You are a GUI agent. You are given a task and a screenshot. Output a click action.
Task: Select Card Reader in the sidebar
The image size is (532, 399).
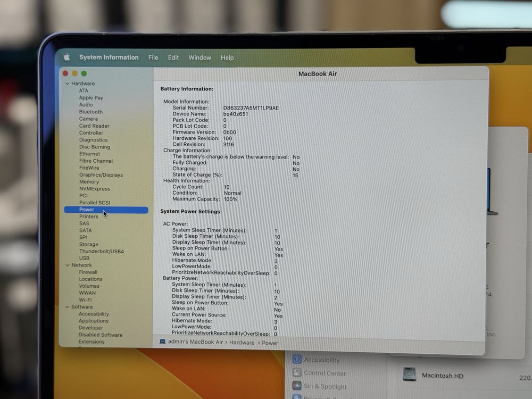click(94, 126)
